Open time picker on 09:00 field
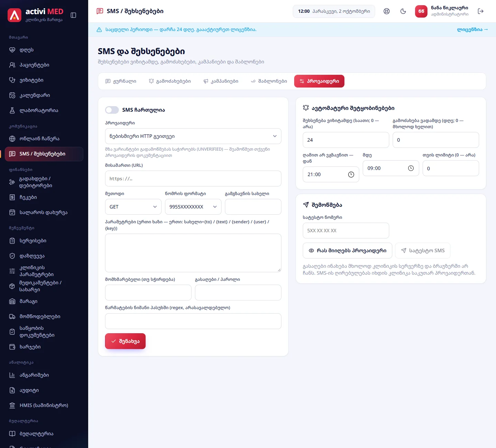Screen dimensions: 496x448 [x=411, y=168]
